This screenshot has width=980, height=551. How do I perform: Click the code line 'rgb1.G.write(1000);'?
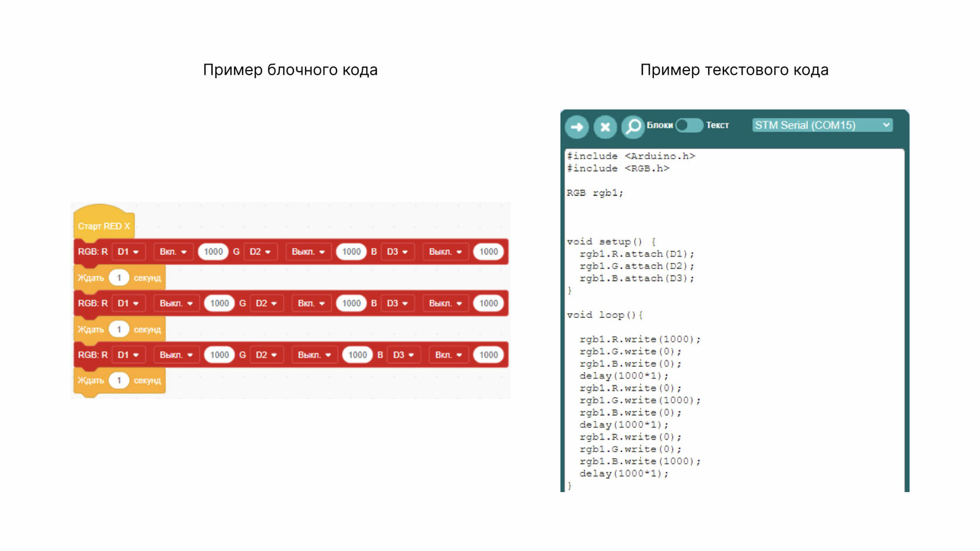click(640, 400)
